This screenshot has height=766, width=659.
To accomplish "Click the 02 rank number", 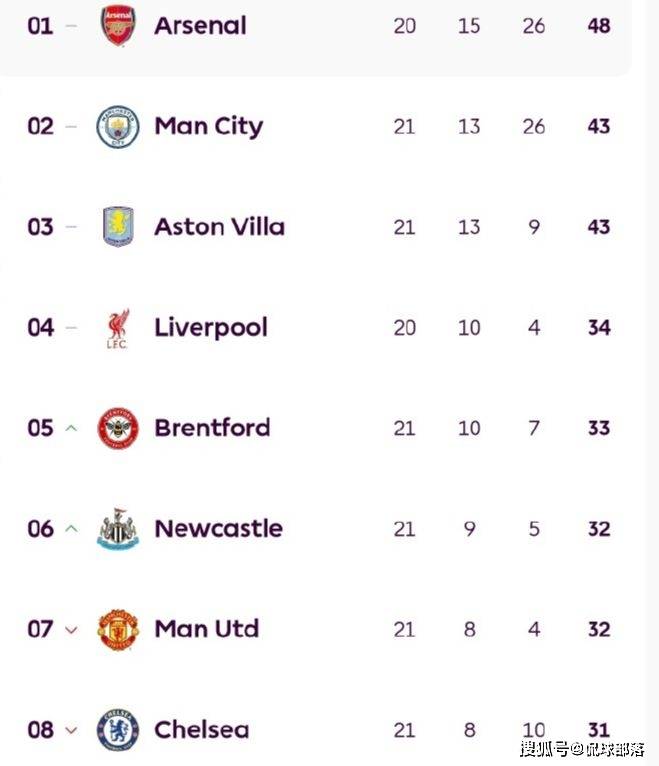I will coord(40,127).
